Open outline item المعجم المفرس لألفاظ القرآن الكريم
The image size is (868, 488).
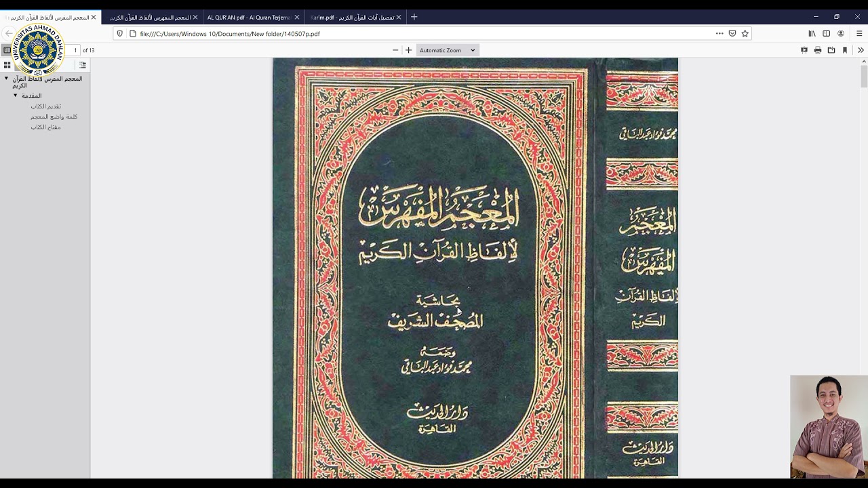pos(47,82)
